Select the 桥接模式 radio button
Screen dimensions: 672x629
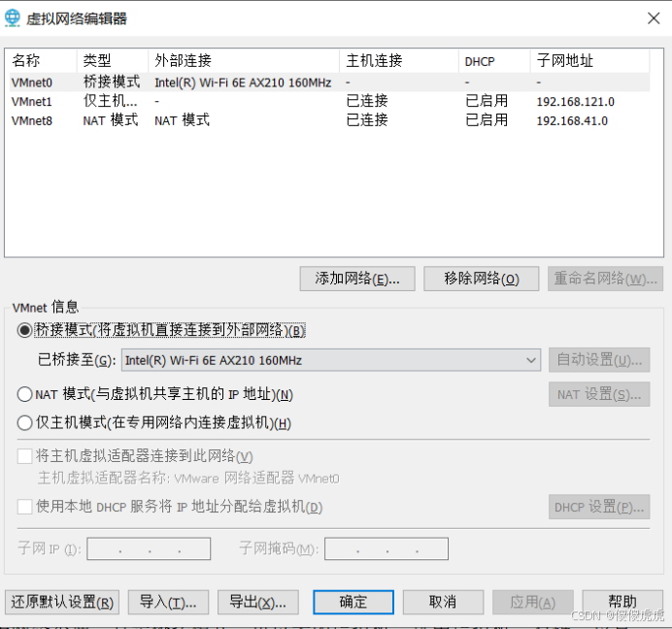tap(25, 330)
